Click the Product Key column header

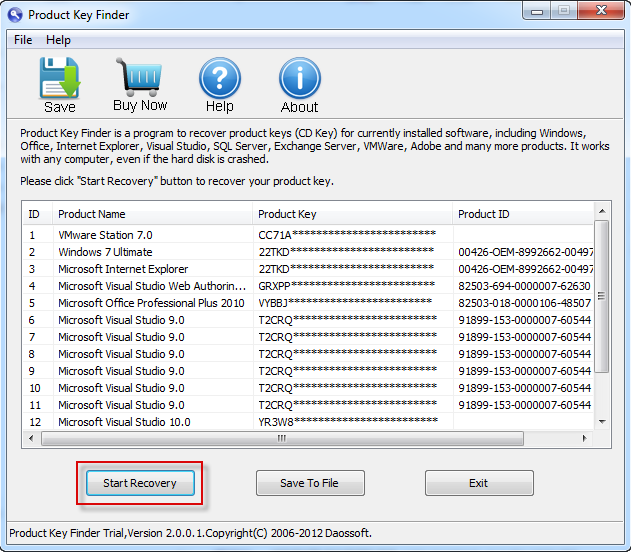click(350, 214)
